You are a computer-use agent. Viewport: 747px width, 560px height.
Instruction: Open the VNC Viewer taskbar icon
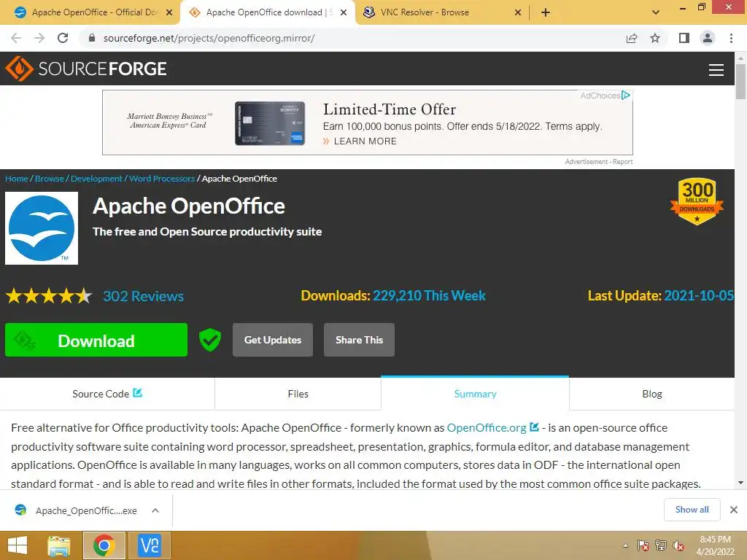pyautogui.click(x=150, y=545)
